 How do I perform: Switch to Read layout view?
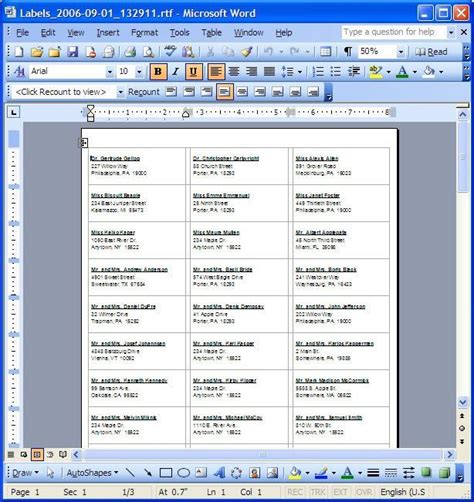[431, 52]
